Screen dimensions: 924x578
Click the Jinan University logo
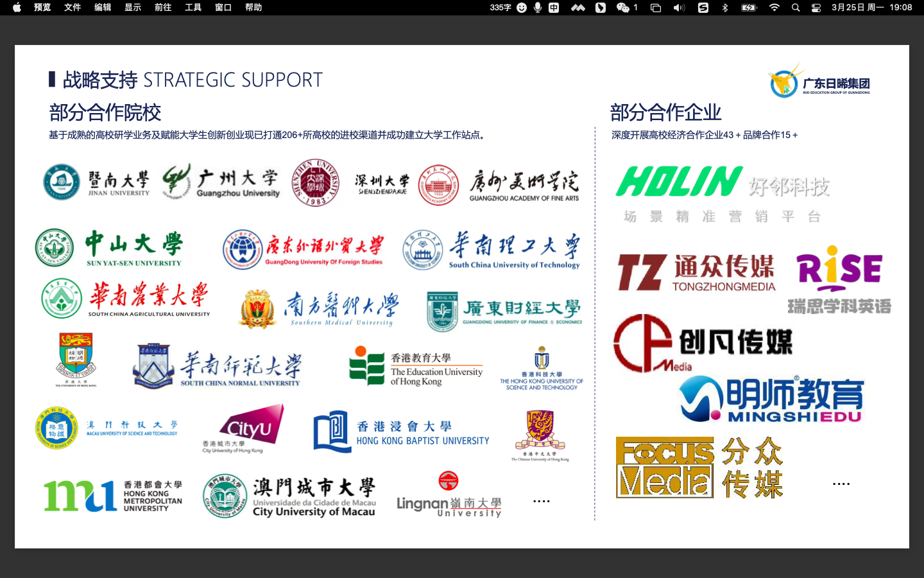(x=96, y=182)
